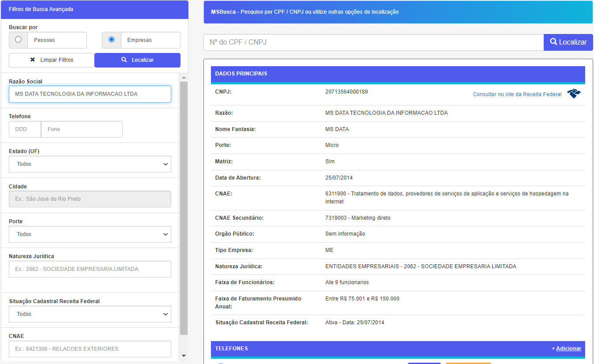Click the Faixa de Funcionários value Ate 9 funcionarios

point(347,282)
